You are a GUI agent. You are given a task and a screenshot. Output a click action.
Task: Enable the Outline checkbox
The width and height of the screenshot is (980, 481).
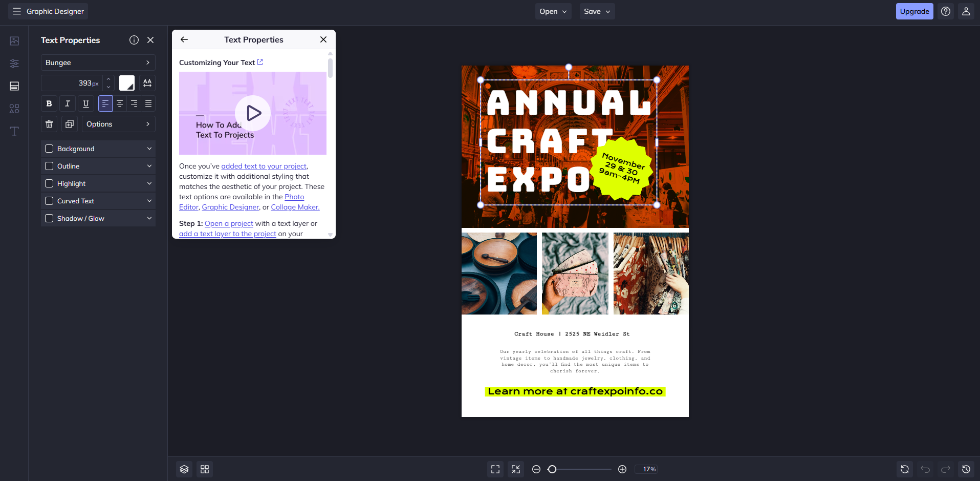(49, 166)
